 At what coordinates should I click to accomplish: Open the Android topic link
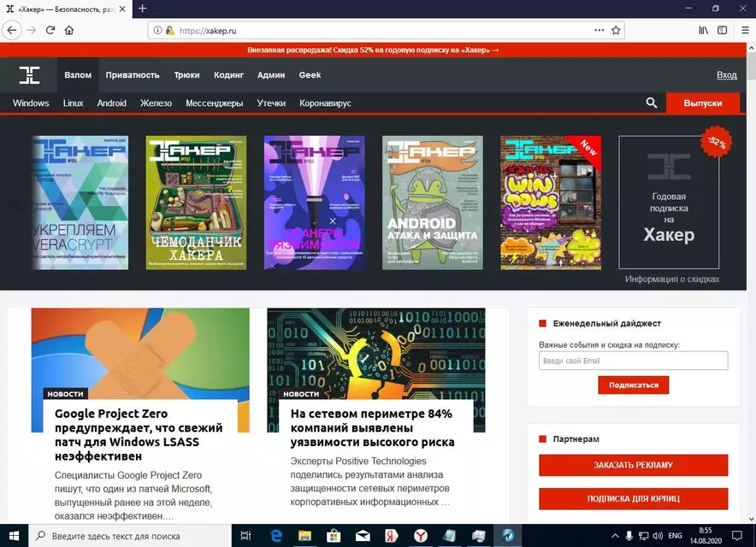[x=111, y=103]
